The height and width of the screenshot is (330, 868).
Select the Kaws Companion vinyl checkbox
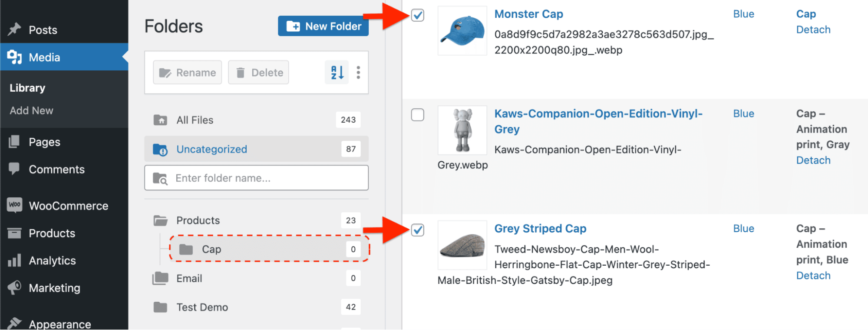pos(417,115)
